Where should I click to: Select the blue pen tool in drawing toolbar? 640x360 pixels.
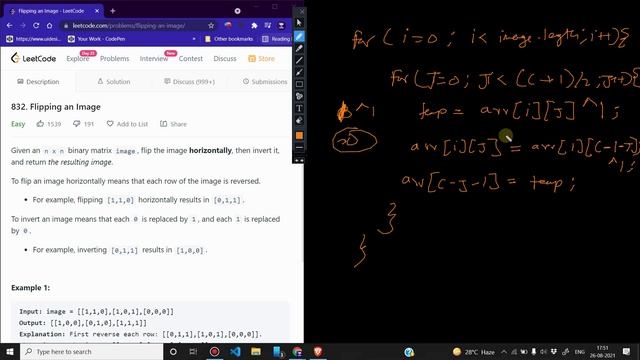pos(299,36)
